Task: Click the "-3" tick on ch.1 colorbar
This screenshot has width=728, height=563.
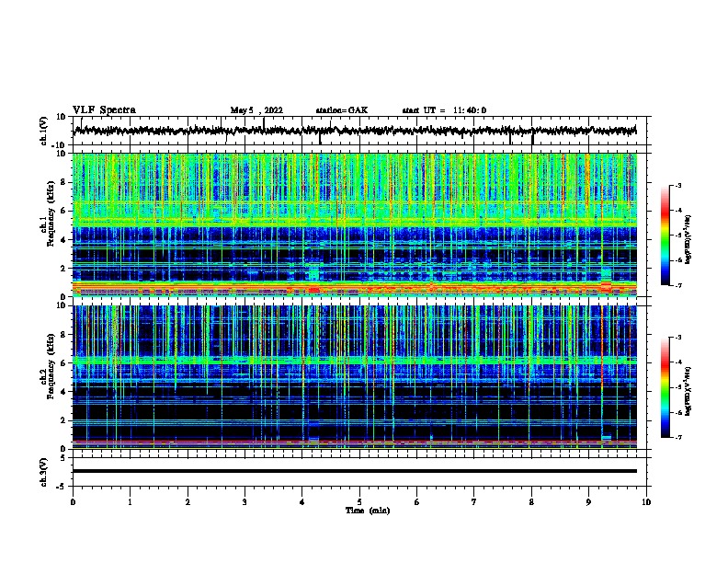Action: click(678, 186)
